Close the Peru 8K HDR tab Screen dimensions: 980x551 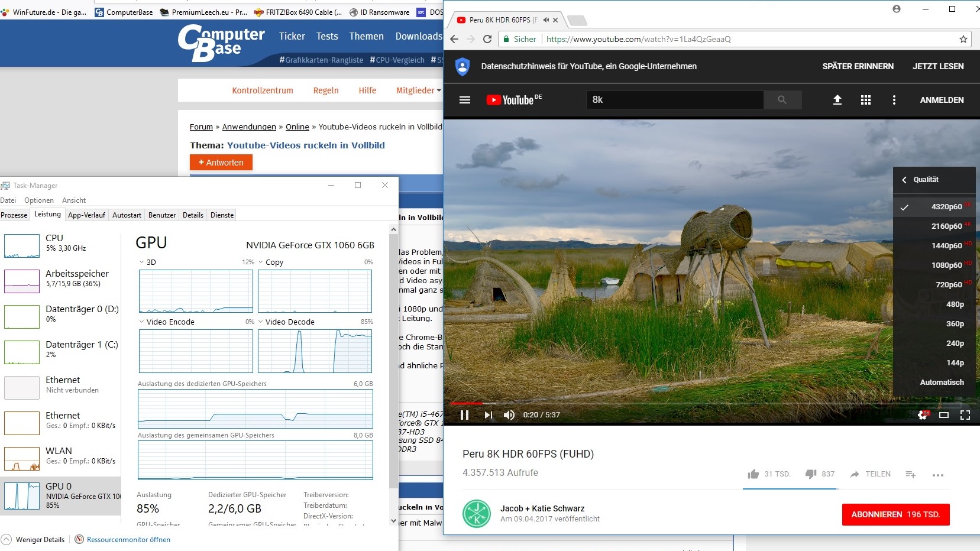click(555, 20)
